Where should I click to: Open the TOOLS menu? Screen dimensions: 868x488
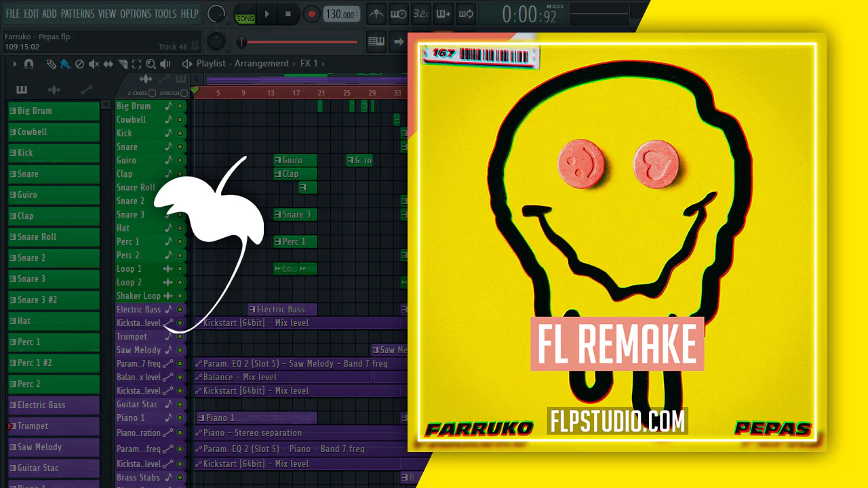165,14
